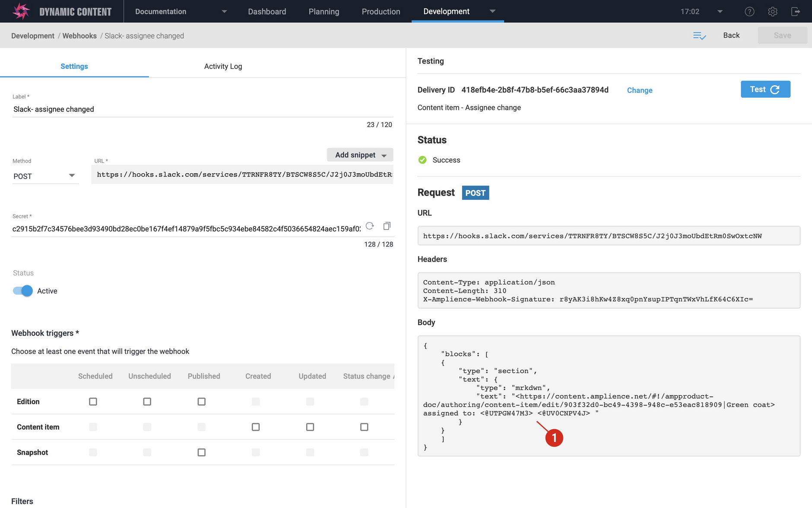Click the save status checklist icon
The width and height of the screenshot is (812, 508).
699,36
